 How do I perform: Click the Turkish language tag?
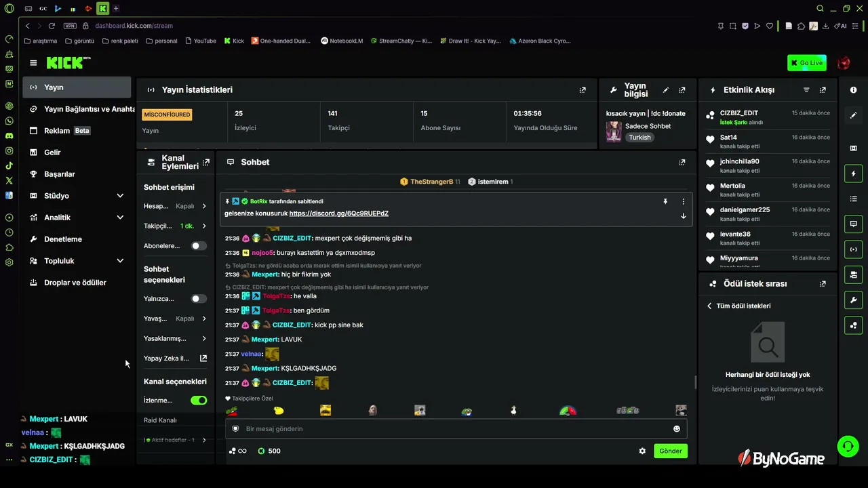pos(639,137)
